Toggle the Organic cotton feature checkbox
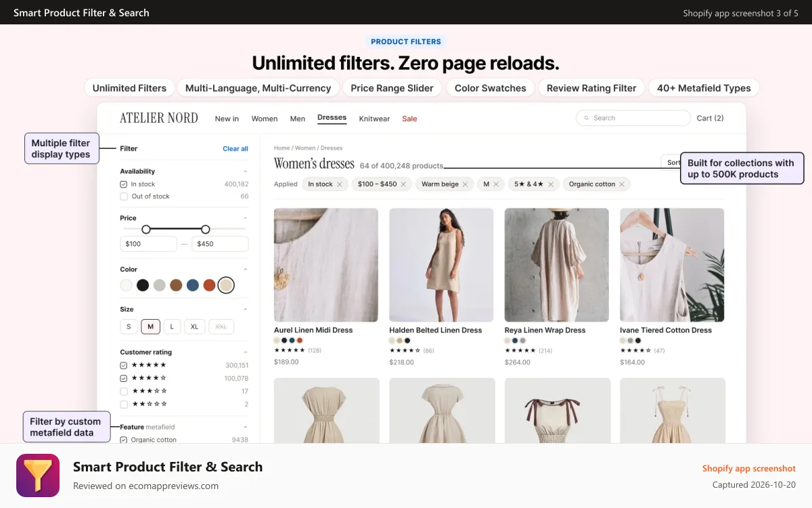 pyautogui.click(x=124, y=440)
